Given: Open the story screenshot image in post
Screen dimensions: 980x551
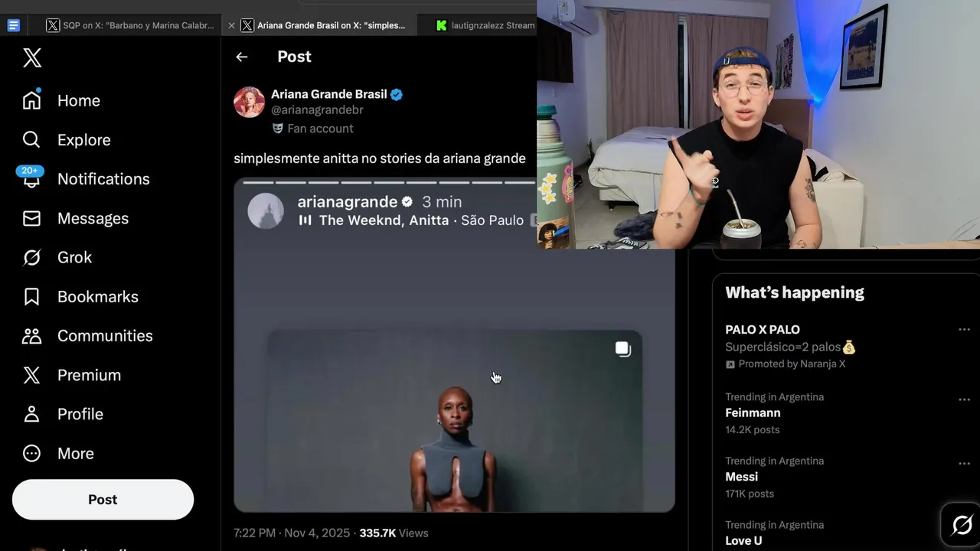Looking at the screenshot, I should pyautogui.click(x=454, y=344).
